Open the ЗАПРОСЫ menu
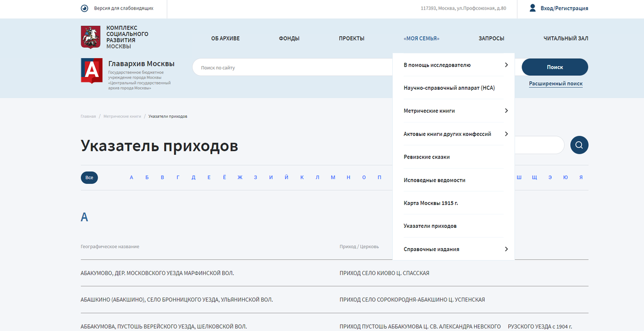Viewport: 644px width, 331px height. coord(492,39)
